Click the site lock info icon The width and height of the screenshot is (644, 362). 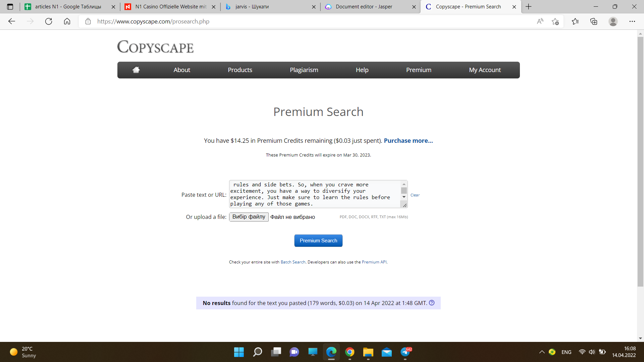point(88,21)
